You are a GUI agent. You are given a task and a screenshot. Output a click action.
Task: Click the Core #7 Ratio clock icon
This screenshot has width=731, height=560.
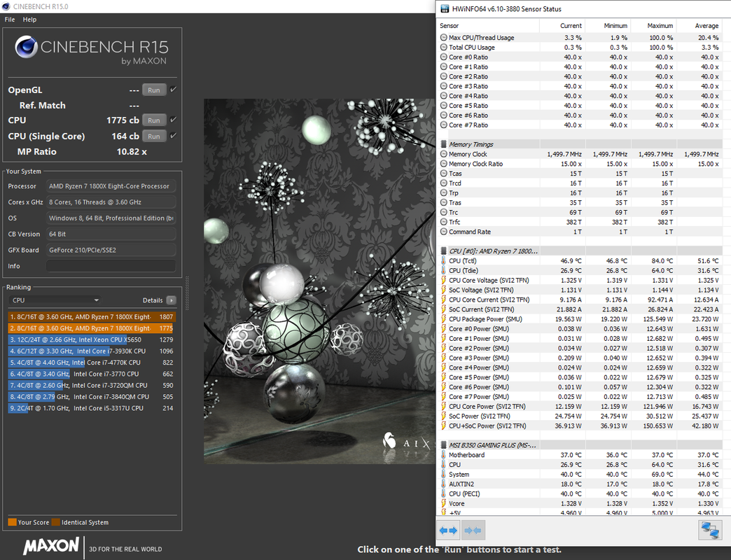pos(444,125)
